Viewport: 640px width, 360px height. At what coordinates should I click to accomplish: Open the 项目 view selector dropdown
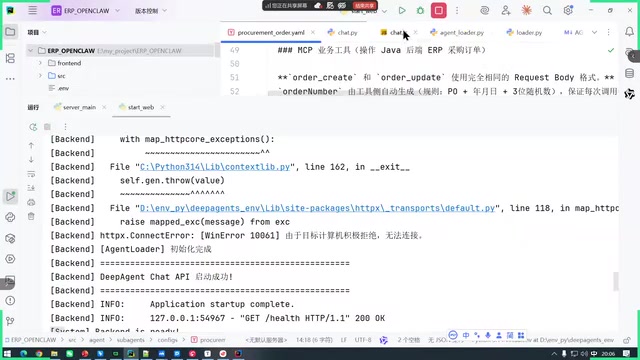tap(37, 32)
